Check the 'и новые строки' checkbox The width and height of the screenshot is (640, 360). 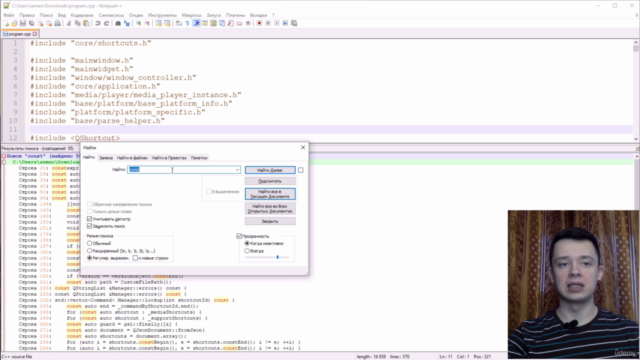tap(135, 258)
